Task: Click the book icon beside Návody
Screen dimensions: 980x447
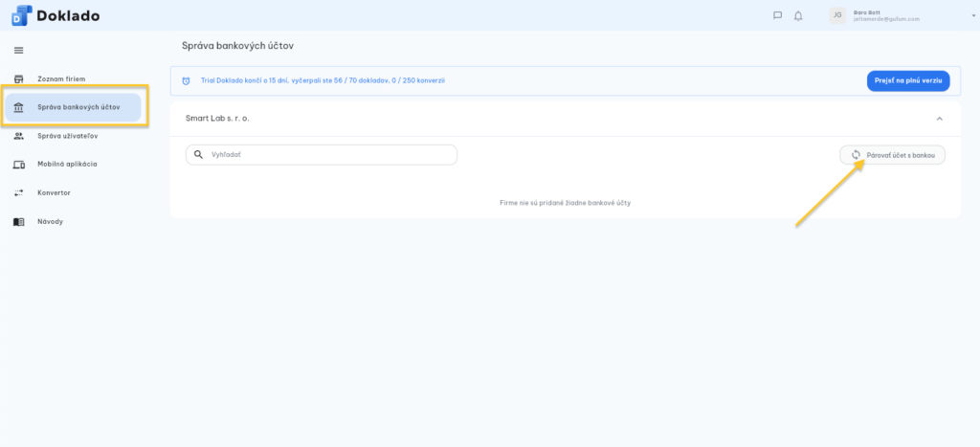Action: pyautogui.click(x=19, y=222)
